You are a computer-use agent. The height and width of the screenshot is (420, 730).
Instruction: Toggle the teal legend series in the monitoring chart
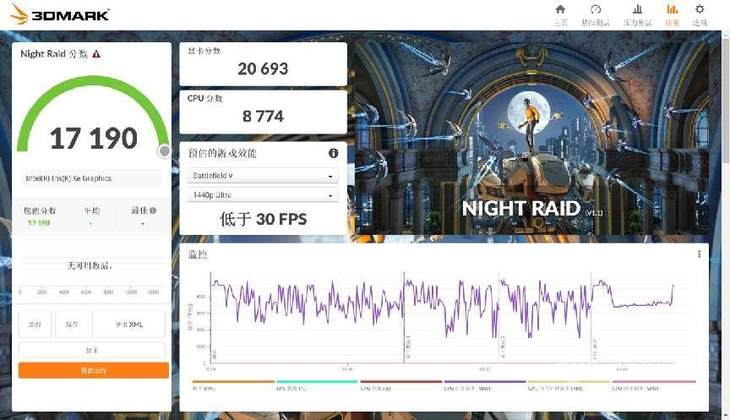coord(317,385)
